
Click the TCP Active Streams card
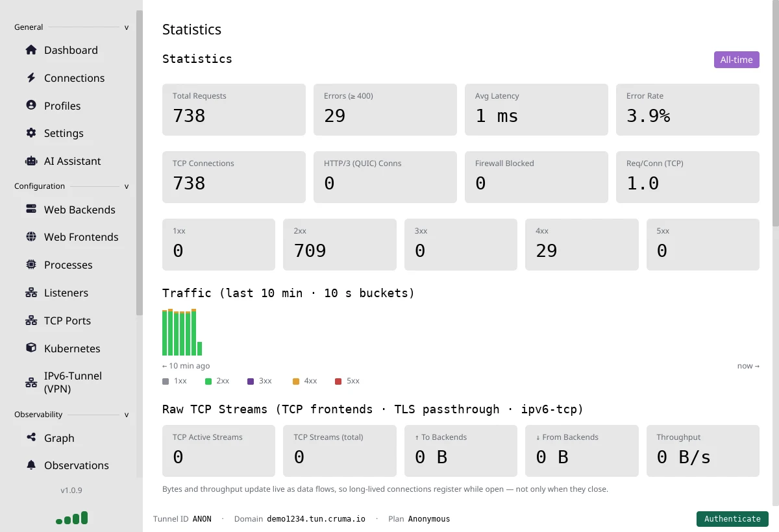coord(219,451)
